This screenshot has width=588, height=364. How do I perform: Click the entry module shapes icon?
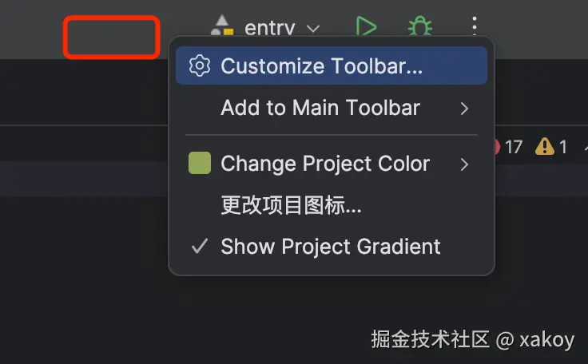(x=220, y=27)
